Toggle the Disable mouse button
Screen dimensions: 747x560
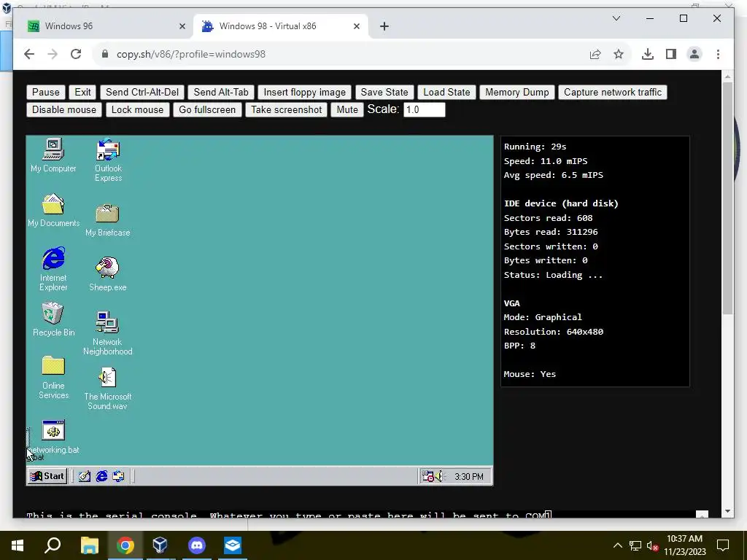[x=64, y=109]
